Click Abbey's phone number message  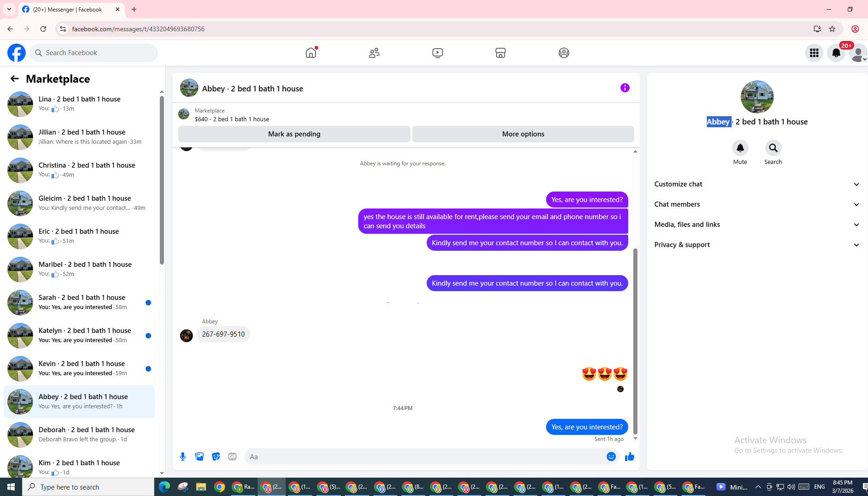(223, 334)
